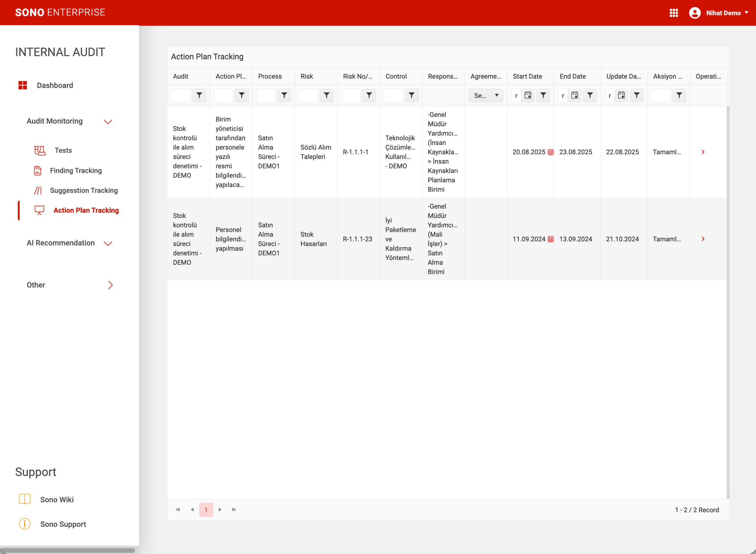
Task: Click the Process column filter icon
Action: point(284,95)
